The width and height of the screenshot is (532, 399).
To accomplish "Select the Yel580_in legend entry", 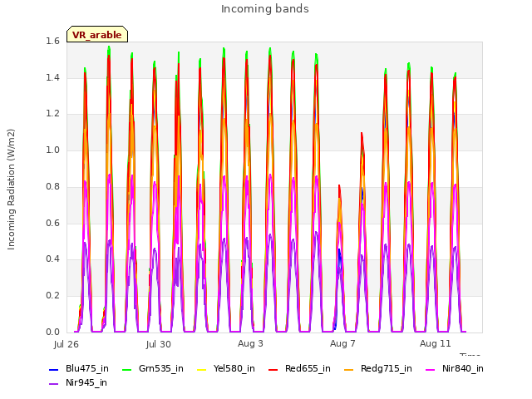I will coord(226,368).
